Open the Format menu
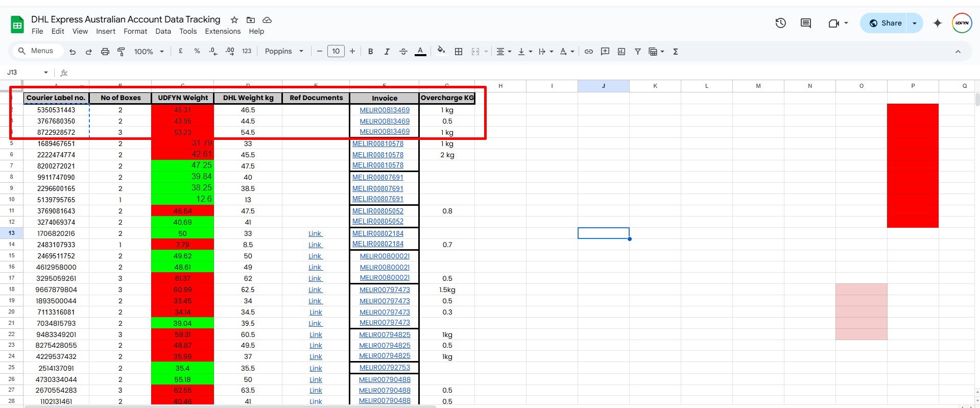980x408 pixels. coord(135,31)
